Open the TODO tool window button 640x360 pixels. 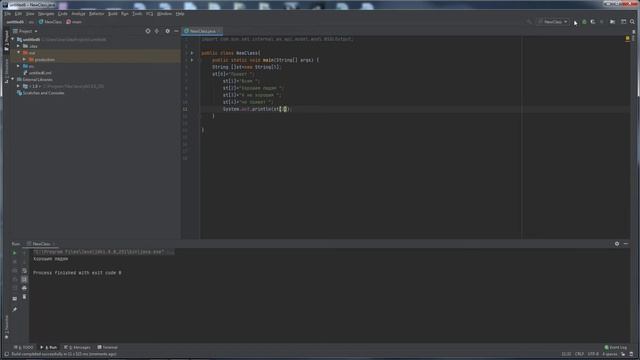click(x=24, y=347)
